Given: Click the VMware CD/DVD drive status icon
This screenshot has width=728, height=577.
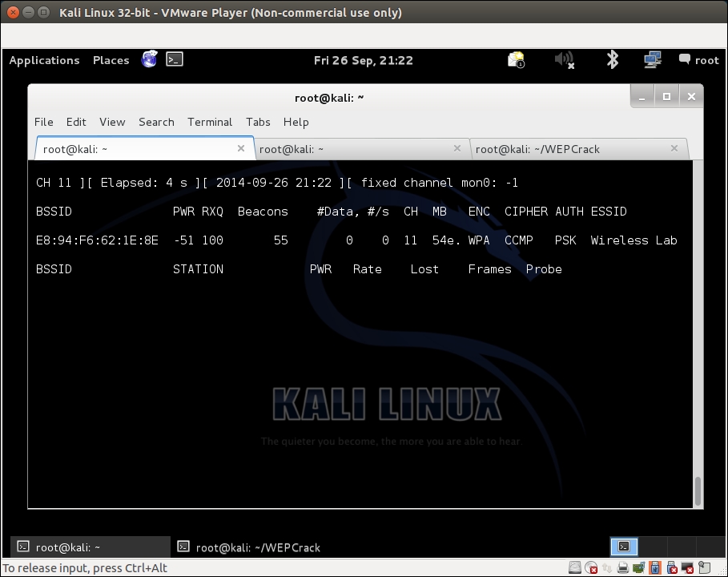Looking at the screenshot, I should click(x=591, y=567).
